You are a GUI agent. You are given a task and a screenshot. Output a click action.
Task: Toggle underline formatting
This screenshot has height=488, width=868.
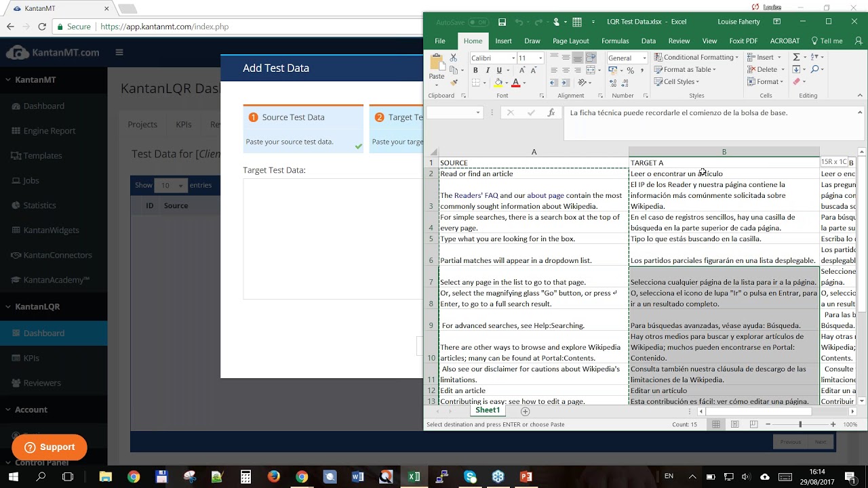(x=499, y=70)
